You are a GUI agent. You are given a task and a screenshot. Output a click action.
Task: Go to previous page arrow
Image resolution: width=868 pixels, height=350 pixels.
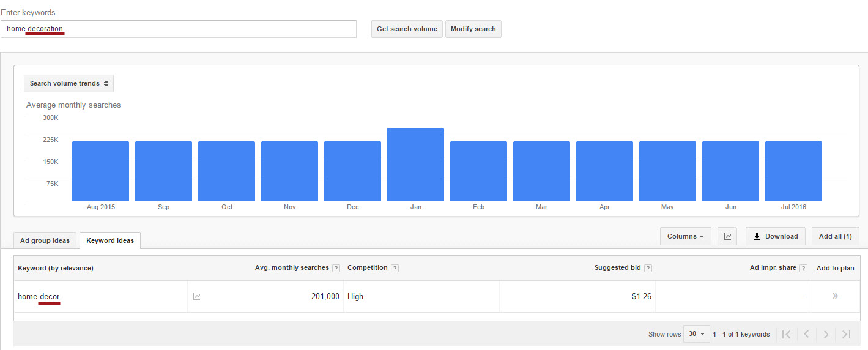(x=806, y=334)
